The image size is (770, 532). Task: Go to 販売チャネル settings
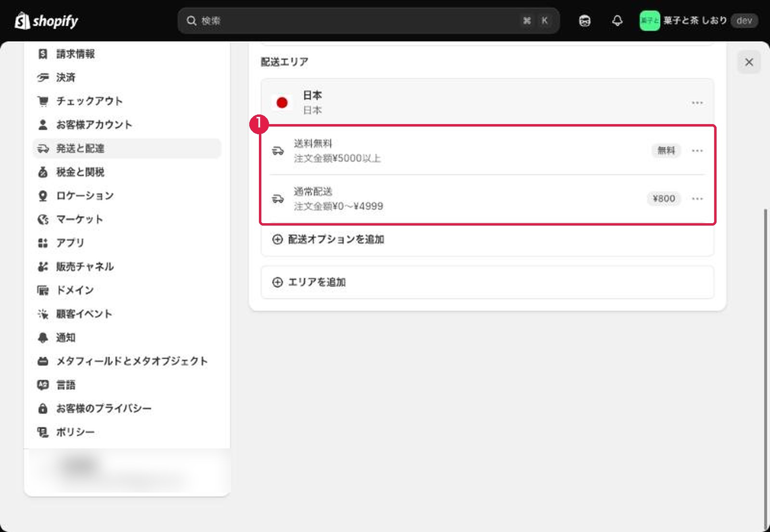tap(127, 266)
